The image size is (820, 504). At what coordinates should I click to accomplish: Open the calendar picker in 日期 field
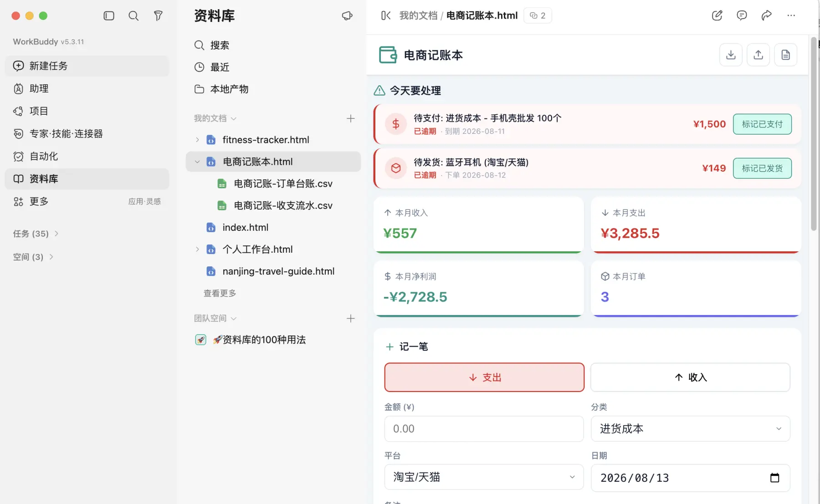[x=774, y=478]
